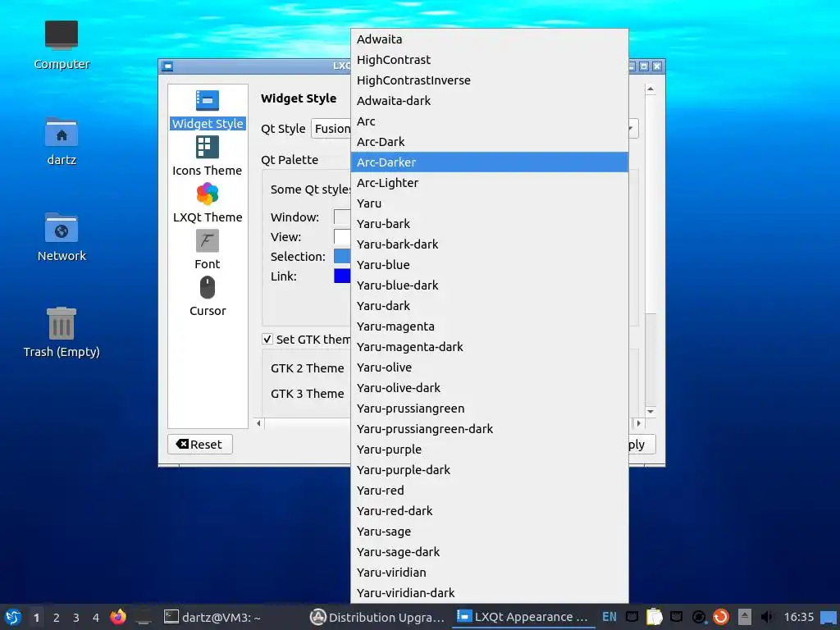Select Yaru-red theme
Viewport: 840px width, 630px height.
[489, 491]
